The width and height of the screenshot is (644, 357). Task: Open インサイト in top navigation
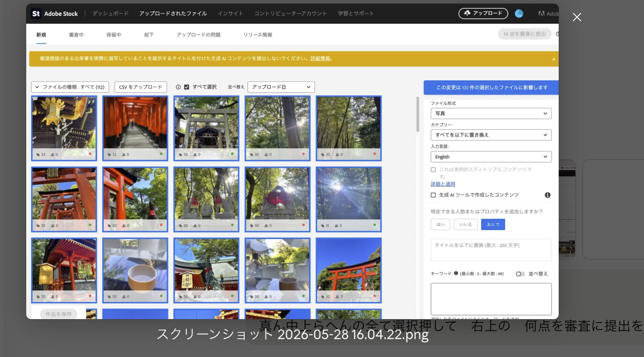(230, 14)
